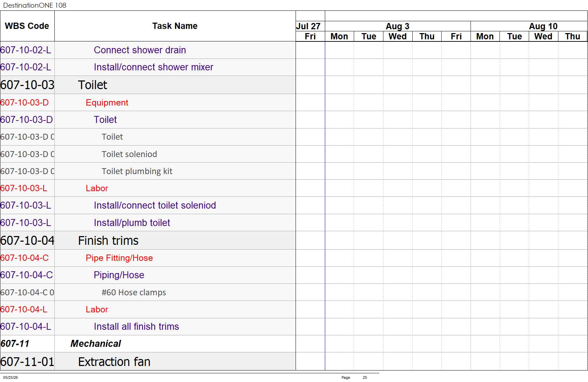The image size is (588, 382).
Task: Click the Finish trims section heading
Action: point(108,241)
